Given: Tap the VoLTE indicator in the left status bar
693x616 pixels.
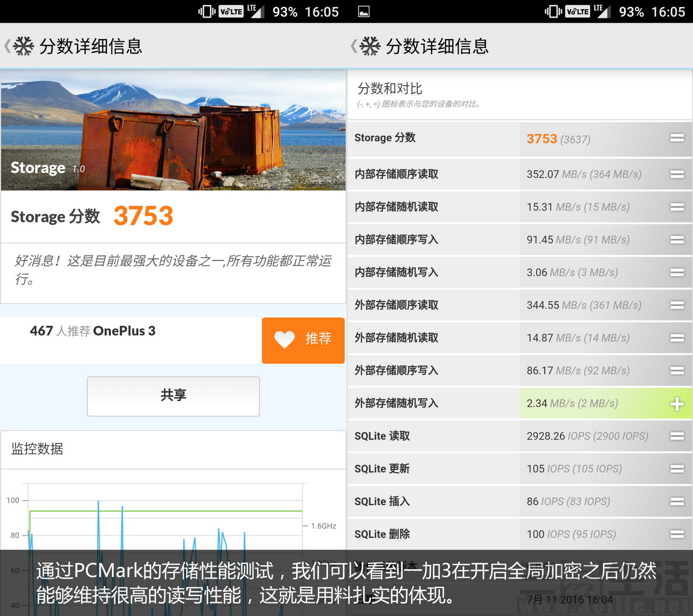Looking at the screenshot, I should coord(231,11).
